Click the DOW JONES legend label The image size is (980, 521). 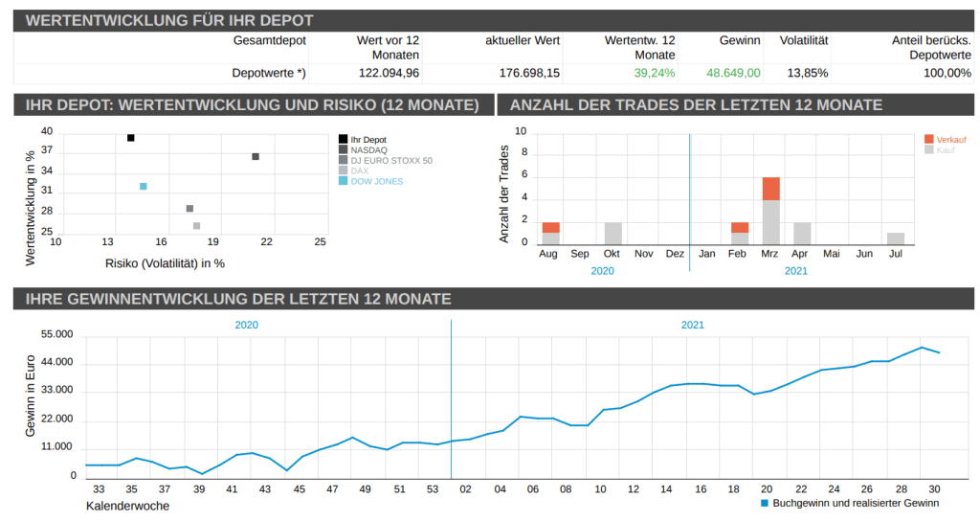[376, 181]
